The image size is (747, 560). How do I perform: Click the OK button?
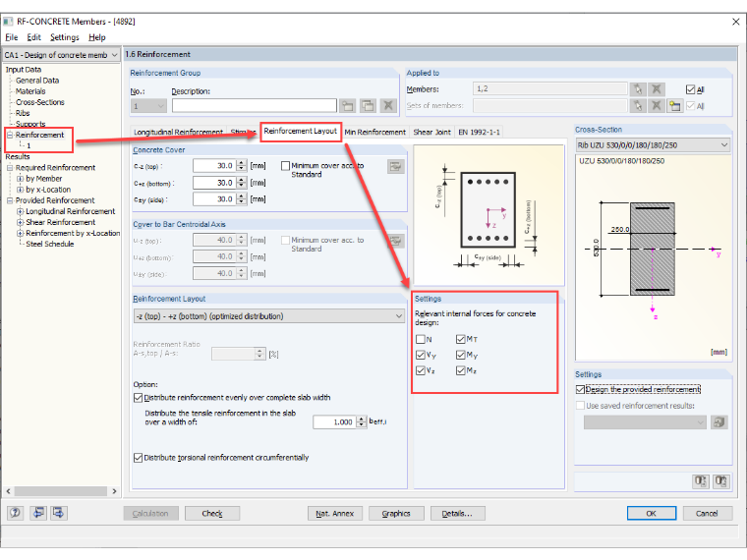pyautogui.click(x=652, y=513)
